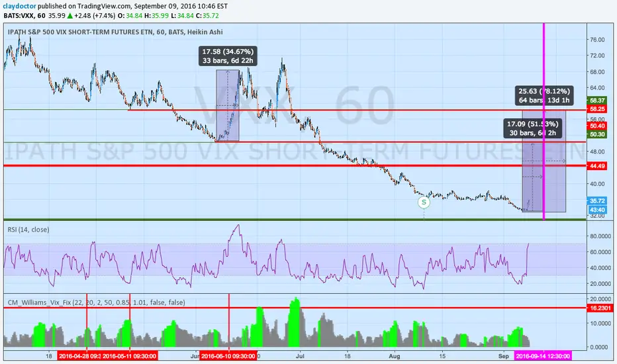Click the red 16.2301 level label
Screen dimensions: 617x364
(600, 308)
